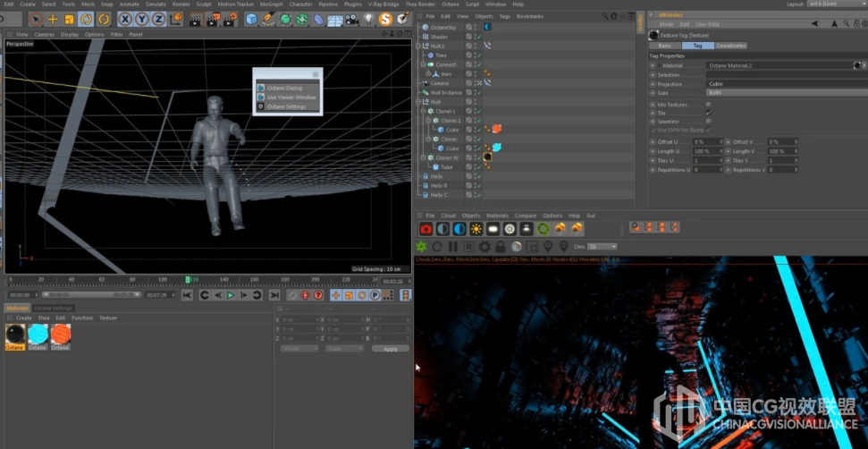The image size is (868, 449).
Task: Click the green Octane scatter ring icon
Action: (543, 229)
